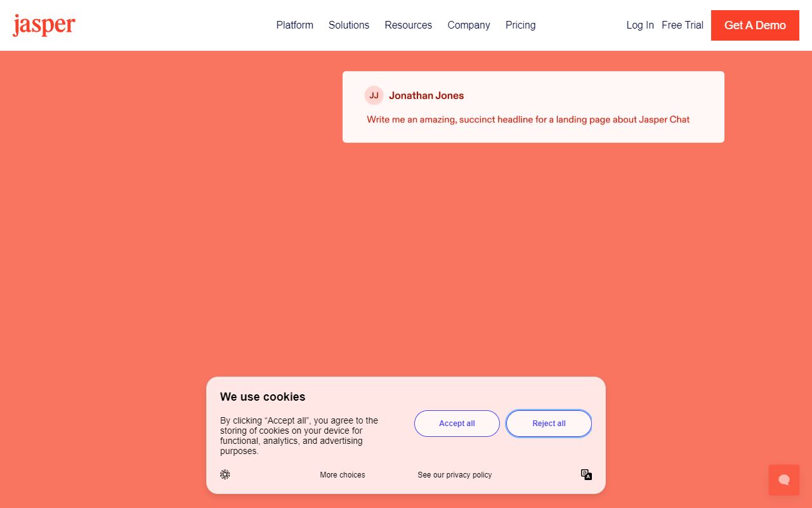See our privacy policy
The image size is (812, 508).
pyautogui.click(x=454, y=474)
